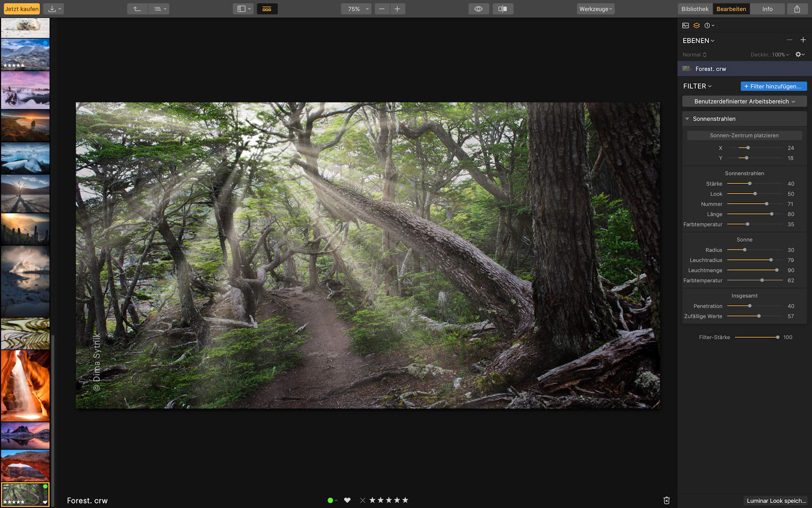Screen dimensions: 812x508
Task: Select the orange canyon light beam thumbnail
Action: [x=25, y=386]
